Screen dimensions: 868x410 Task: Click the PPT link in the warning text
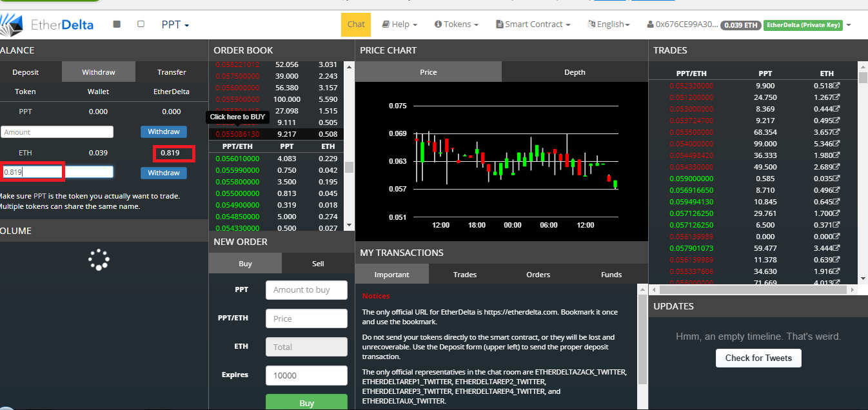[41, 196]
